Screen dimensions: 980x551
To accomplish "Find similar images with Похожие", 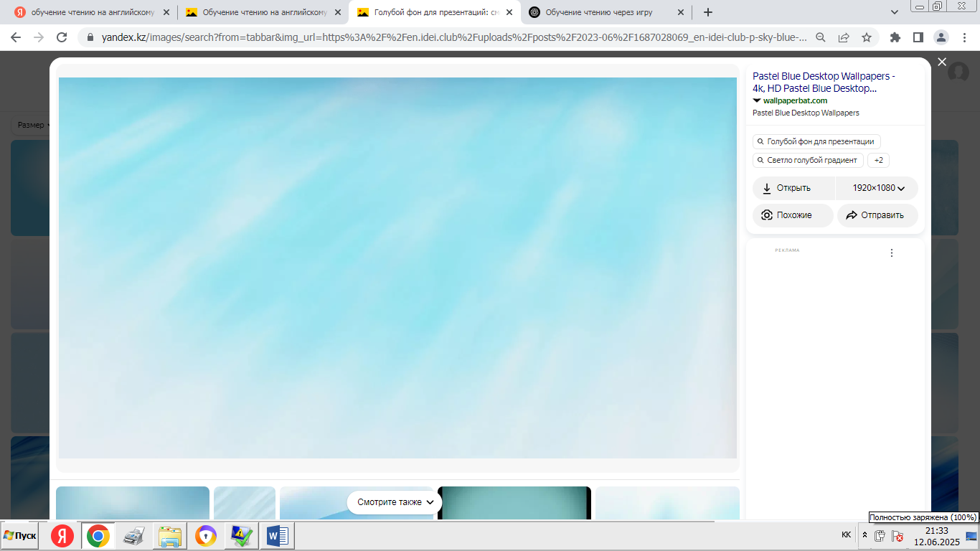I will point(793,215).
